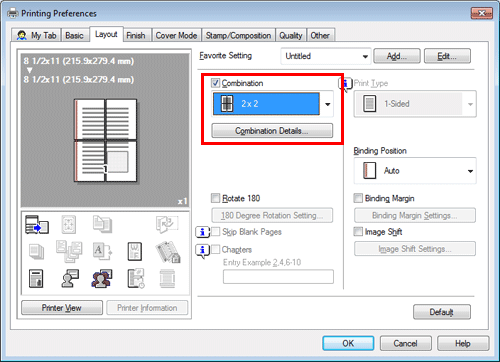Enable the Binding Margin checkbox

click(358, 198)
